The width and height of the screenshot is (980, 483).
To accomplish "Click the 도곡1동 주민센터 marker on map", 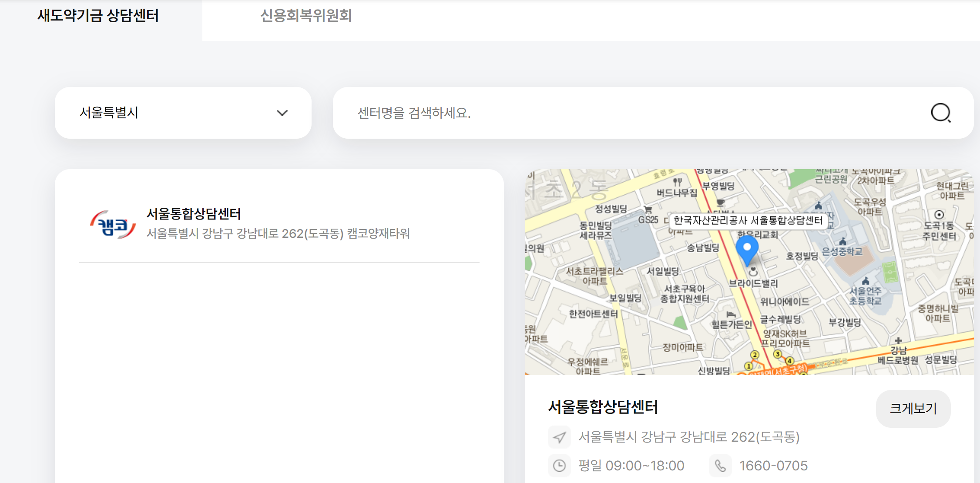I will [x=939, y=215].
